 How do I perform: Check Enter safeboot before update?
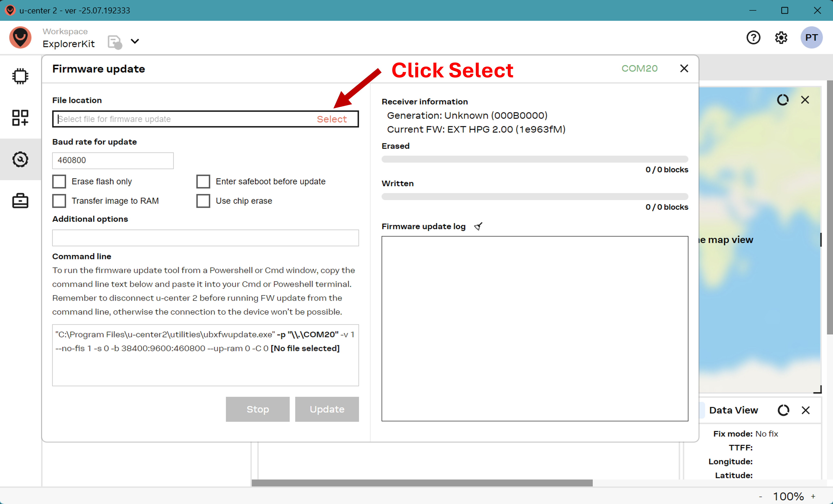tap(203, 181)
